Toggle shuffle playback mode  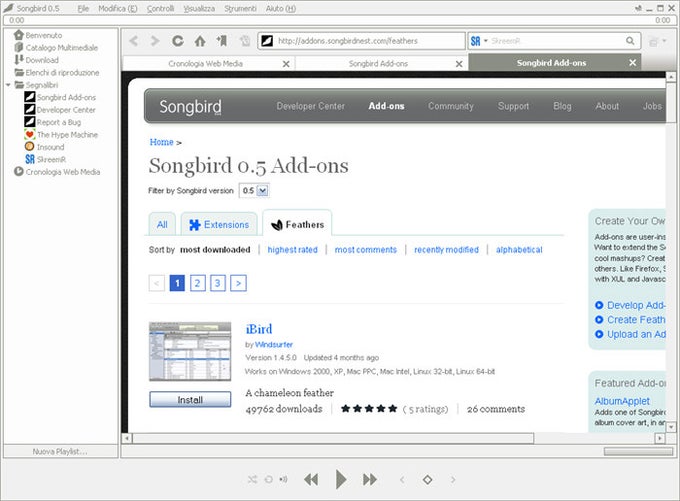[x=252, y=480]
